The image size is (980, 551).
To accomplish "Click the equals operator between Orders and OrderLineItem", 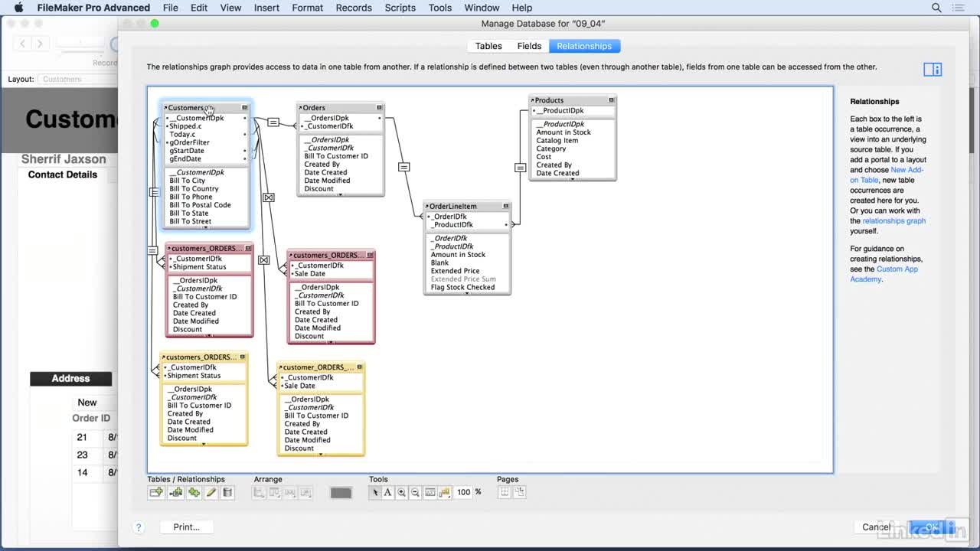I will [x=403, y=167].
